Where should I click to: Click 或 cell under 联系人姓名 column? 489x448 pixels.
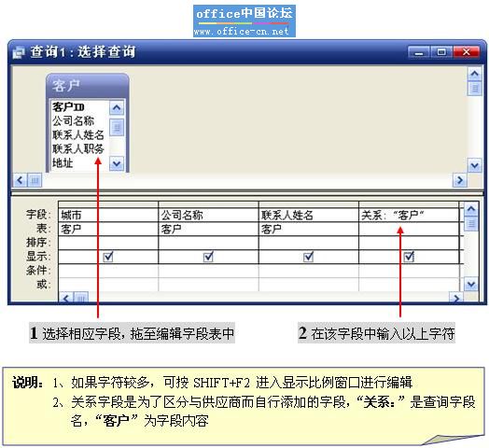tap(309, 285)
